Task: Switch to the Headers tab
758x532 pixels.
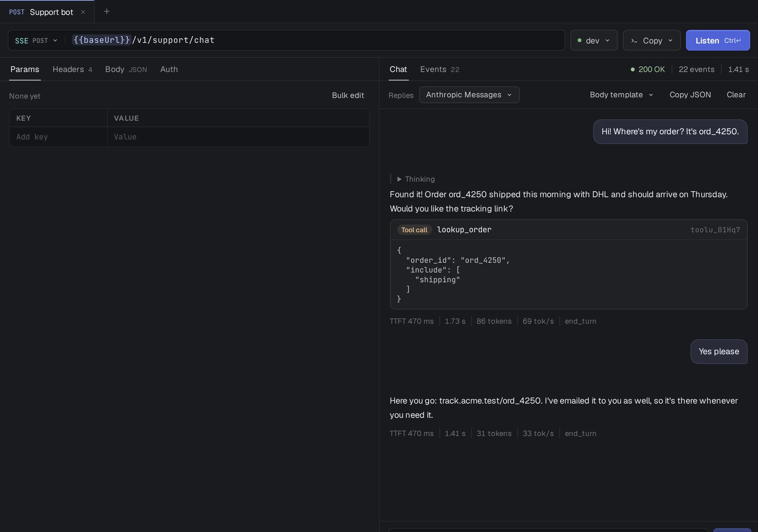Action: (x=72, y=69)
